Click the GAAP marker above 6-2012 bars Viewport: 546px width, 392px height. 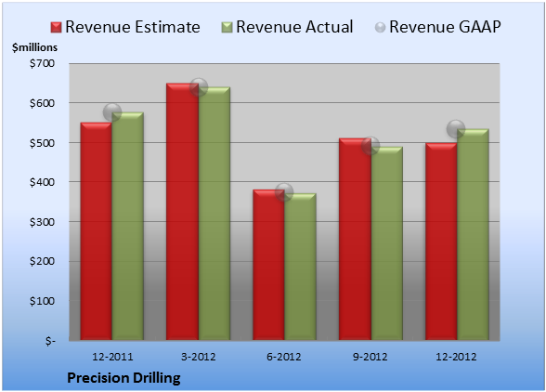click(284, 192)
